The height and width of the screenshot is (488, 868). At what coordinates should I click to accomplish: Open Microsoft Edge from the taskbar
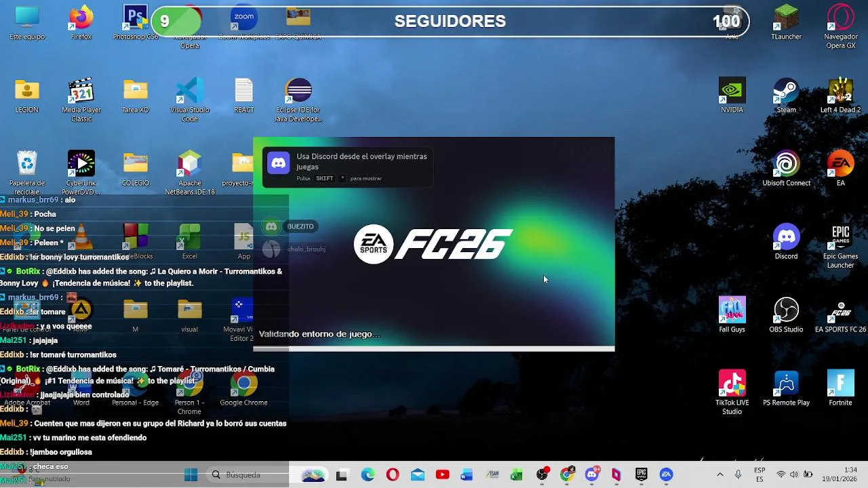tap(368, 475)
